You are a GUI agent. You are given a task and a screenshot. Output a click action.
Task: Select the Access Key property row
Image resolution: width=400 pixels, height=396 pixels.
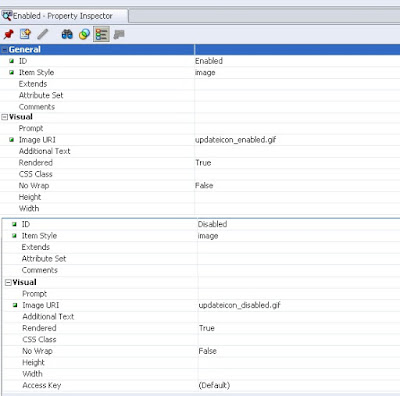point(201,385)
